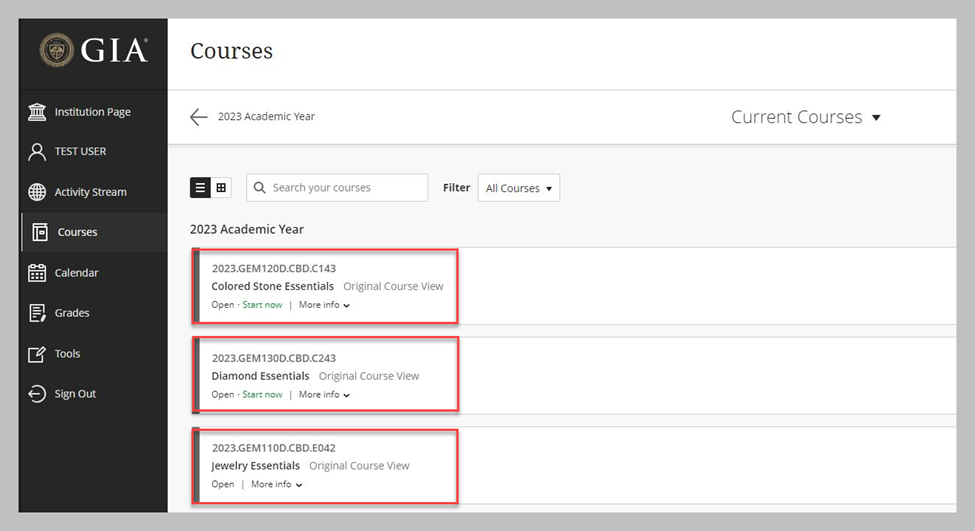The width and height of the screenshot is (975, 531).
Task: Click the GIA logo
Action: pos(94,50)
